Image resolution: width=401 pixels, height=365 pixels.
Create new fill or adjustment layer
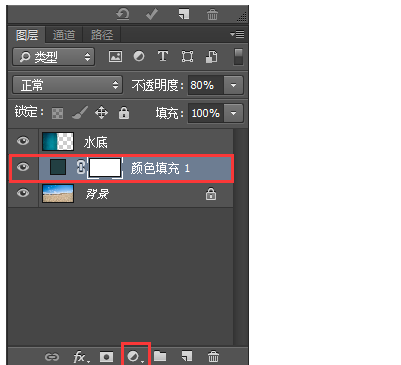pos(135,357)
